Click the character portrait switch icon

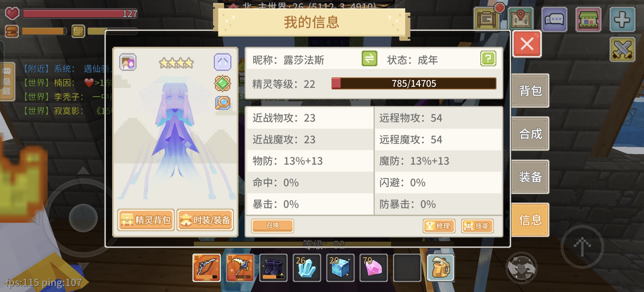pos(128,62)
